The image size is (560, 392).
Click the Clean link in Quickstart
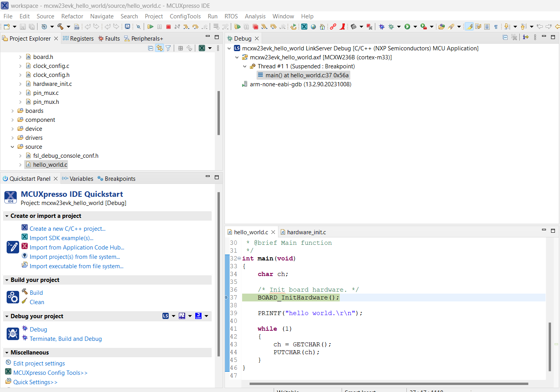click(x=37, y=302)
